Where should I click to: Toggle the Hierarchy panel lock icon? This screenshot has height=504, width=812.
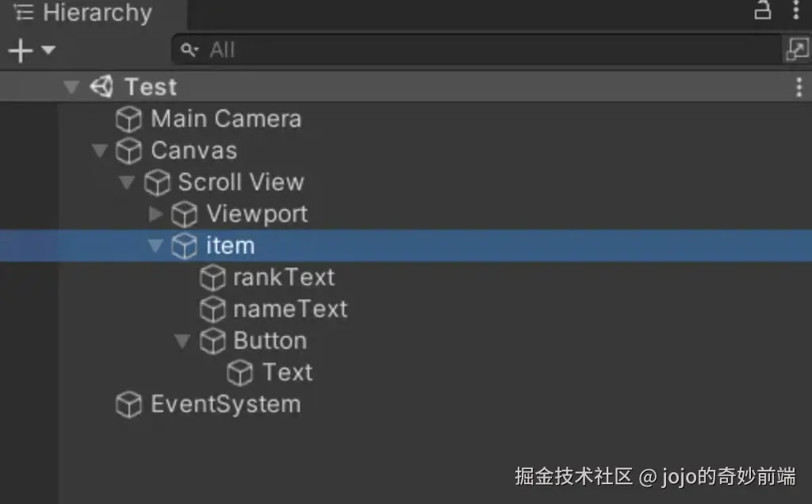(762, 10)
